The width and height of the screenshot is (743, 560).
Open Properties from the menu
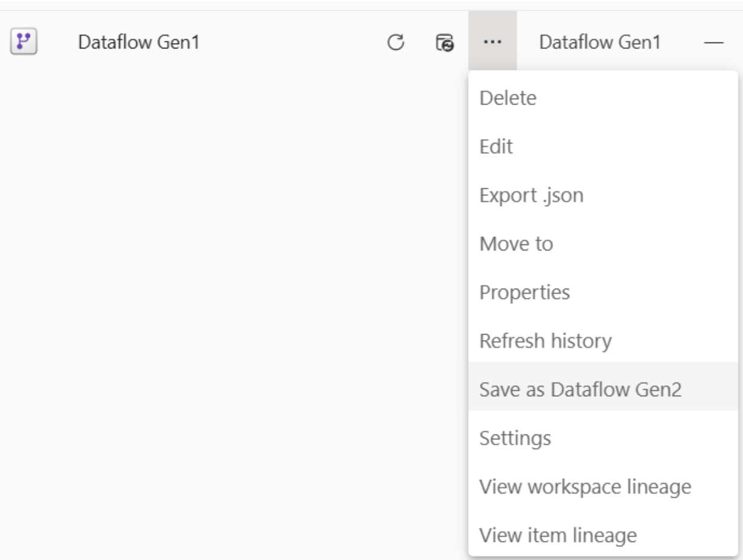tap(603, 293)
